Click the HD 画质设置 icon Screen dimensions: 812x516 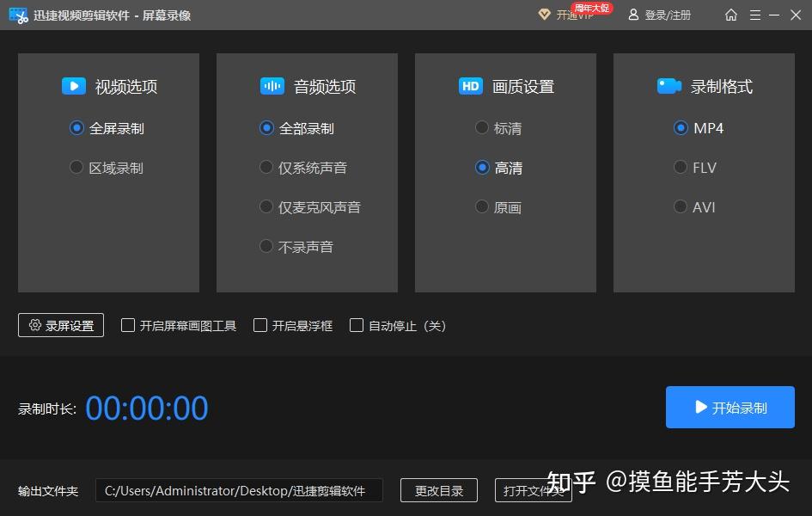(470, 86)
